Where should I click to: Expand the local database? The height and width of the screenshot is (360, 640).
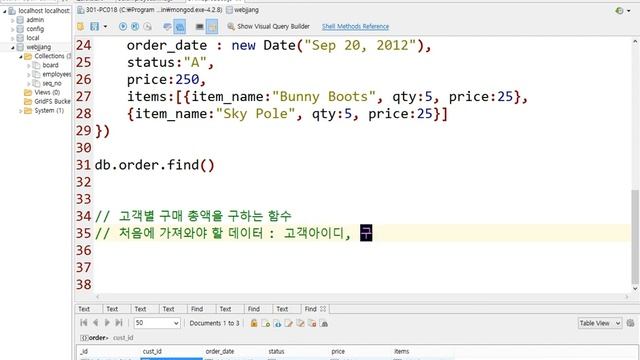[13, 38]
